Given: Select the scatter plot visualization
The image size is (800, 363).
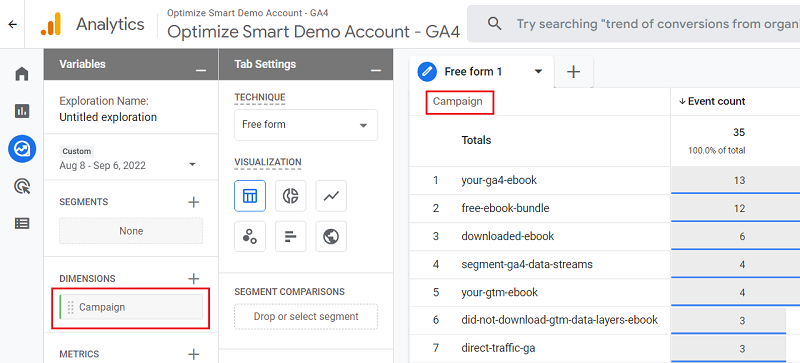Looking at the screenshot, I should tap(250, 236).
